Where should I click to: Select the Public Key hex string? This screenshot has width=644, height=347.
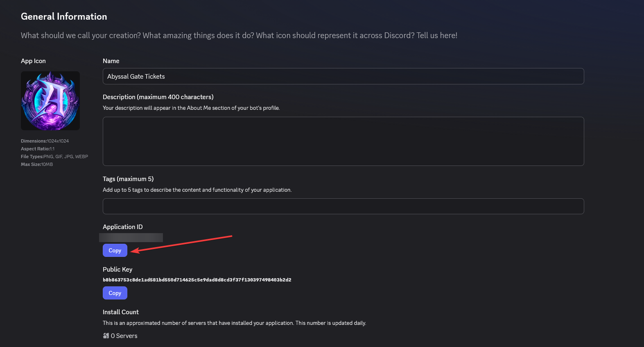point(197,279)
